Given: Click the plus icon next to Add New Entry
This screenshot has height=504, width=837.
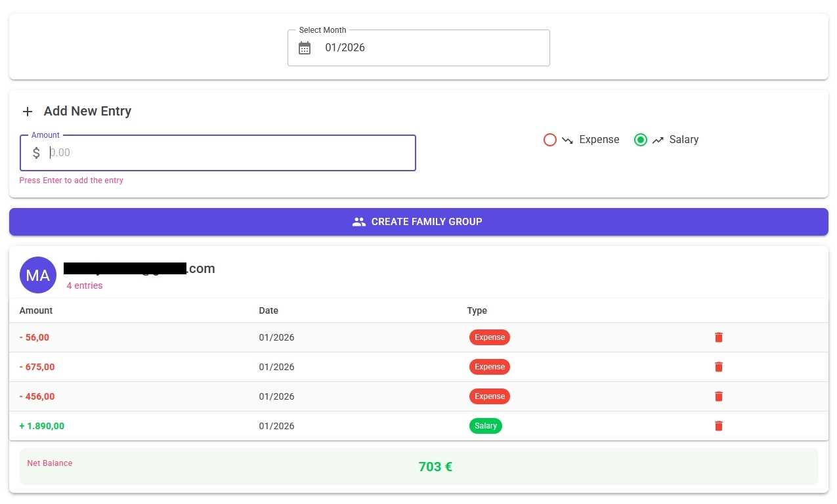Looking at the screenshot, I should [x=27, y=112].
